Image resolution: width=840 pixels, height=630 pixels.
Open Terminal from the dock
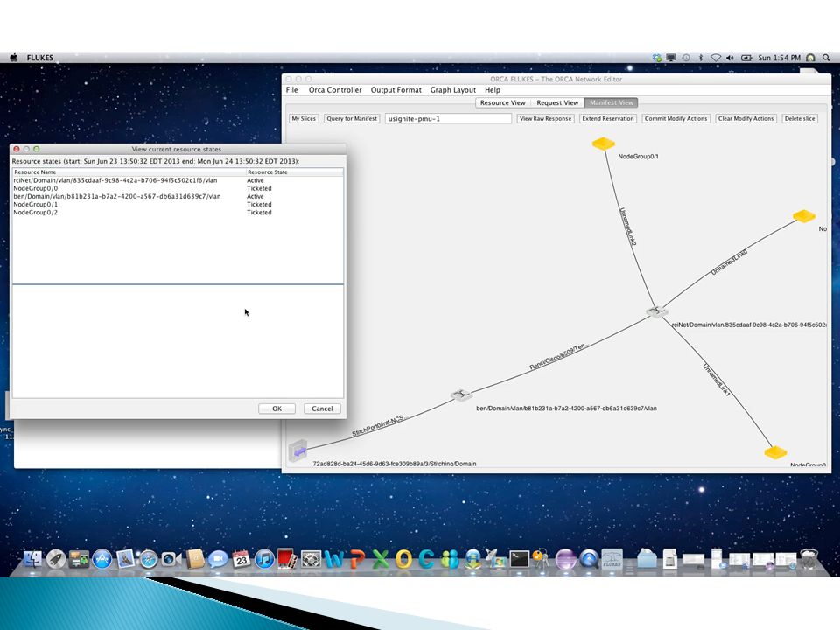[x=519, y=559]
